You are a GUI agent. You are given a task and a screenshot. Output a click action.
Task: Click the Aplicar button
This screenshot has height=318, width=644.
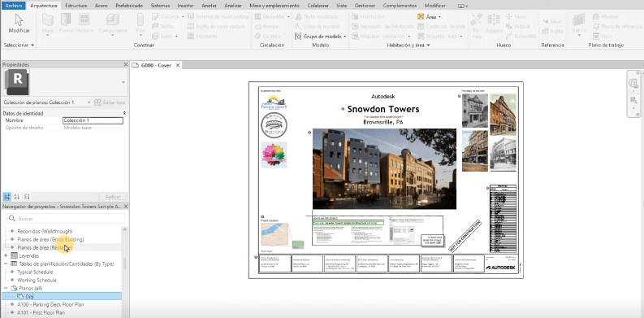[113, 197]
